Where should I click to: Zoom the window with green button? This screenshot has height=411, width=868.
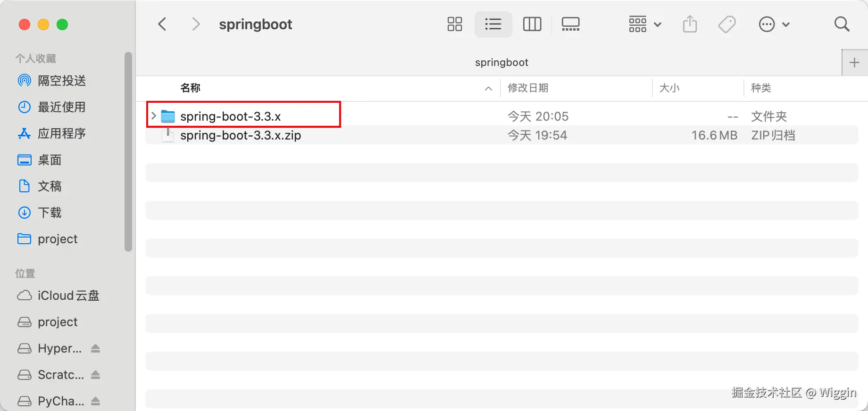pyautogui.click(x=62, y=25)
